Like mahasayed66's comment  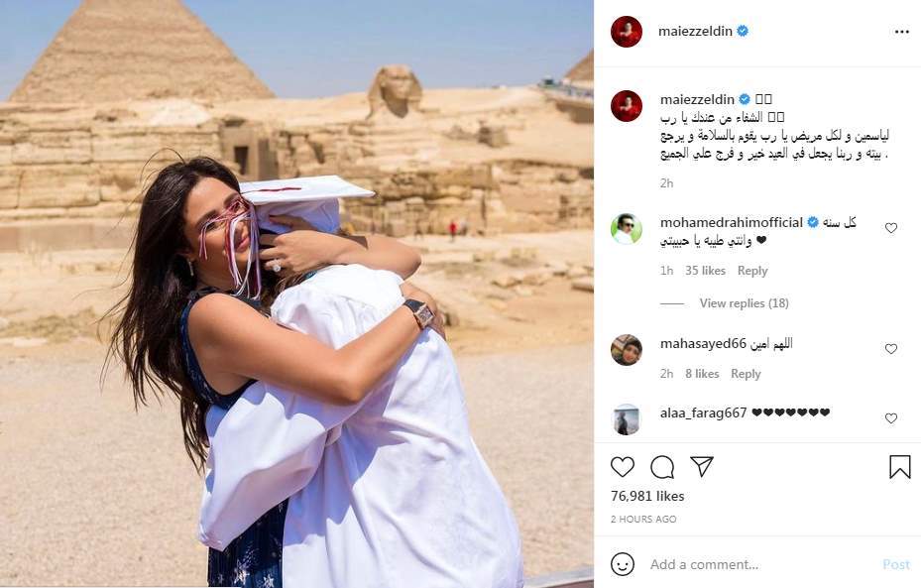(891, 349)
